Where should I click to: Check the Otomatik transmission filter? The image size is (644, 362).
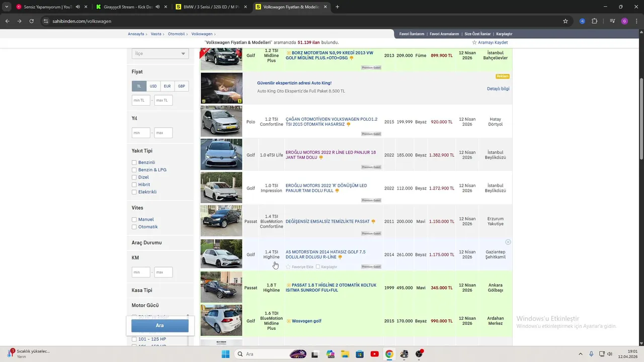(x=134, y=227)
